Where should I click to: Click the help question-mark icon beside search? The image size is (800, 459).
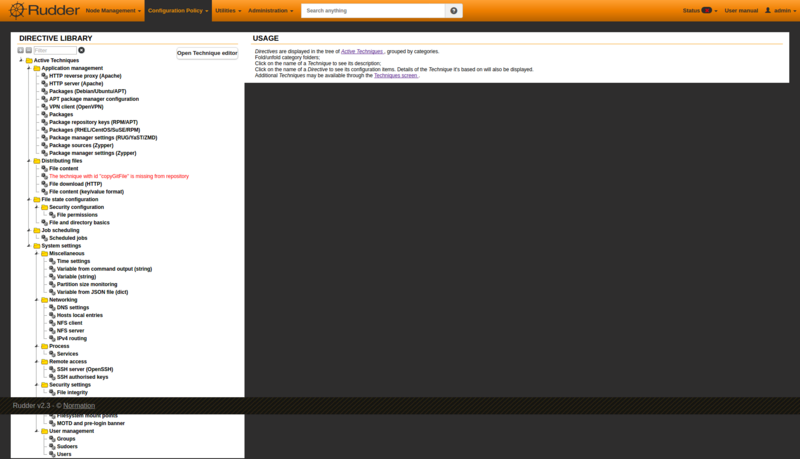454,11
